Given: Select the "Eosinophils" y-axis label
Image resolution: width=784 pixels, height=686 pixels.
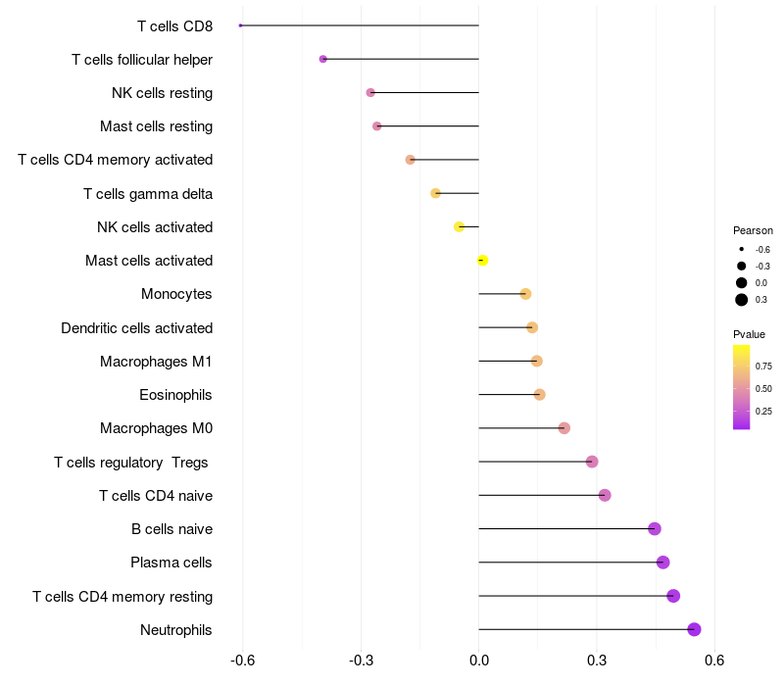Looking at the screenshot, I should 175,395.
